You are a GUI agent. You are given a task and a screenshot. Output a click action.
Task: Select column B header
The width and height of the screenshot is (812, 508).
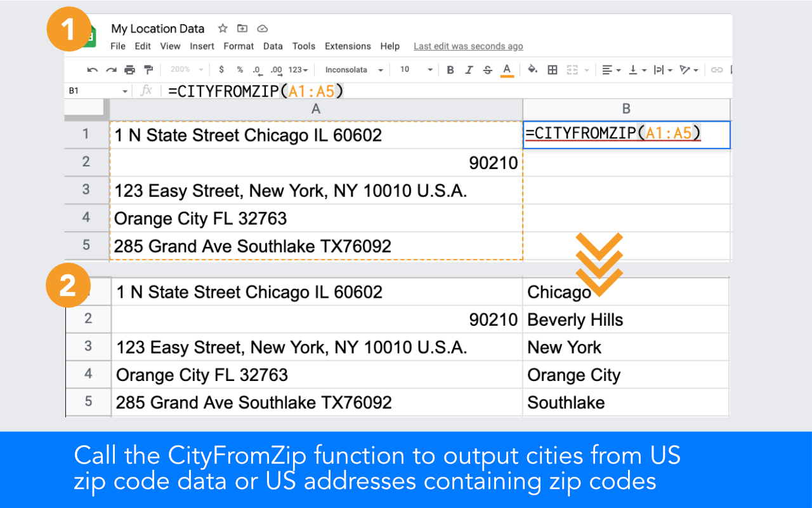(626, 109)
